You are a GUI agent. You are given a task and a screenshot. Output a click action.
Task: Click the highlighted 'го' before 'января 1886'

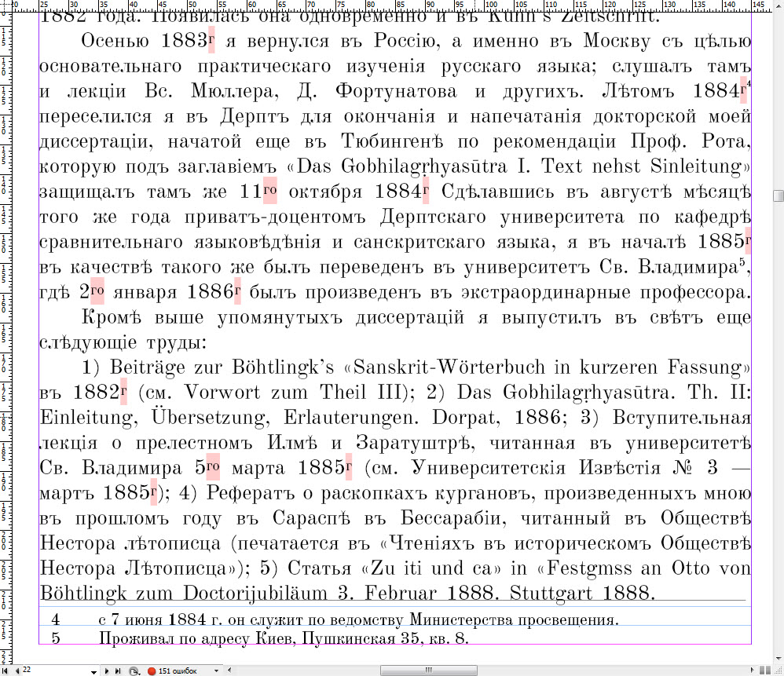point(97,290)
